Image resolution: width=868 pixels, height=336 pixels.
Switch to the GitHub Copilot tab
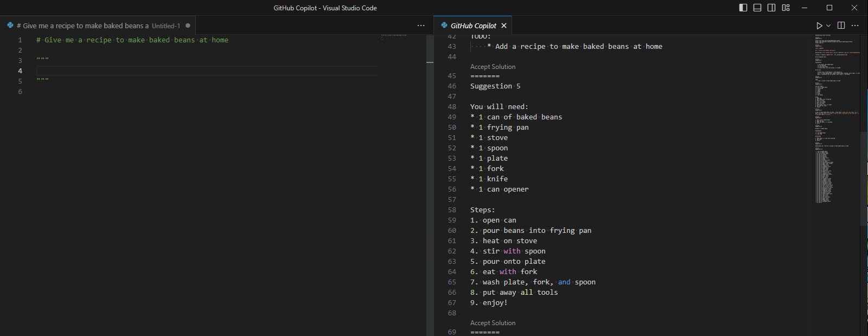[473, 26]
